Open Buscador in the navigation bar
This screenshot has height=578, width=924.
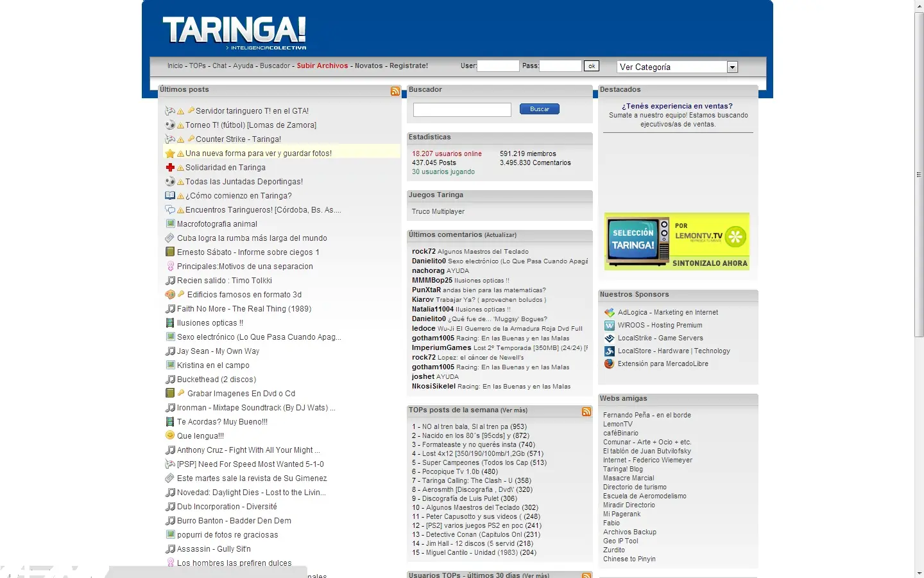(x=275, y=66)
